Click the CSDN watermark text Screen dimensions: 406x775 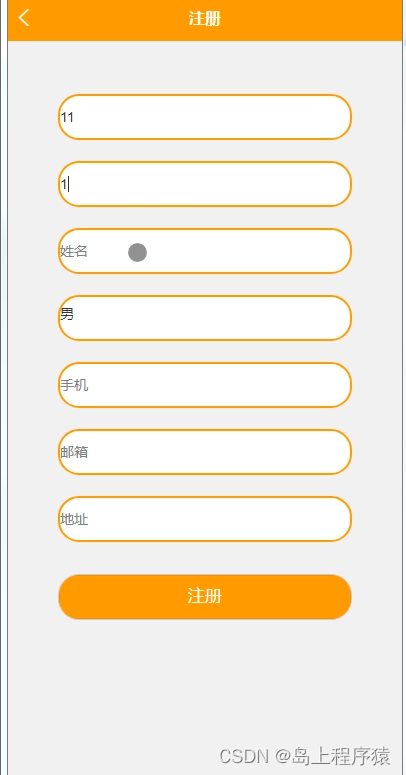coord(245,756)
